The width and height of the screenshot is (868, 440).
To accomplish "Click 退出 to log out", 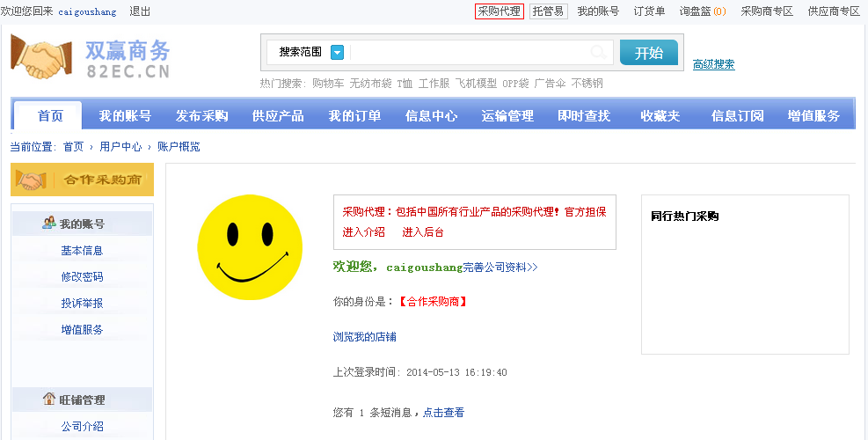I will pos(140,11).
